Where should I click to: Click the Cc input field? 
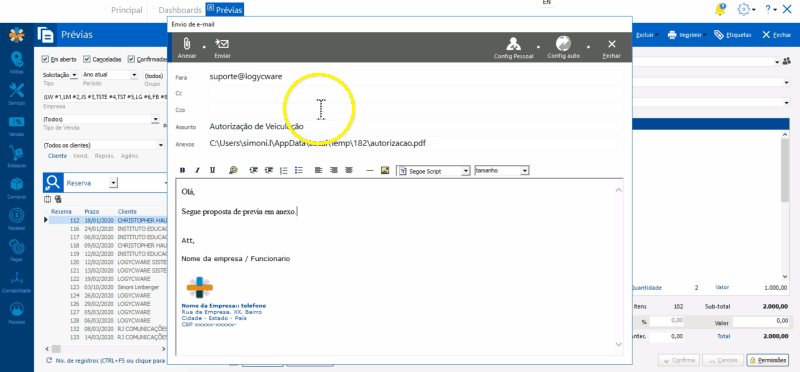click(x=415, y=93)
